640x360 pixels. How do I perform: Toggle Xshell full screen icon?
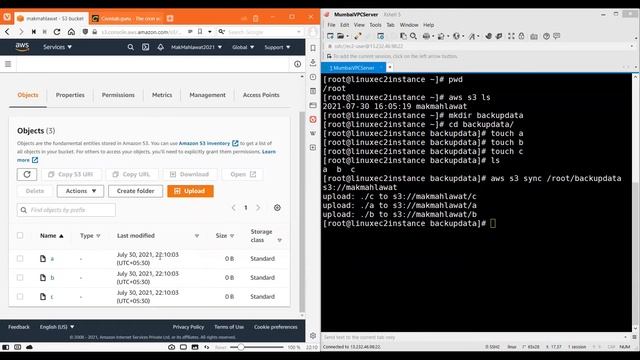coord(511,36)
